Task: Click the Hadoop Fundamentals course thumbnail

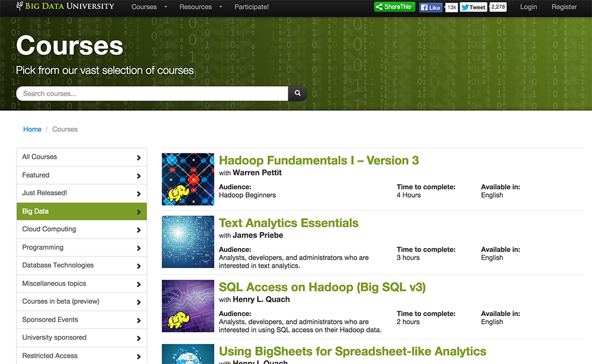Action: [x=188, y=179]
